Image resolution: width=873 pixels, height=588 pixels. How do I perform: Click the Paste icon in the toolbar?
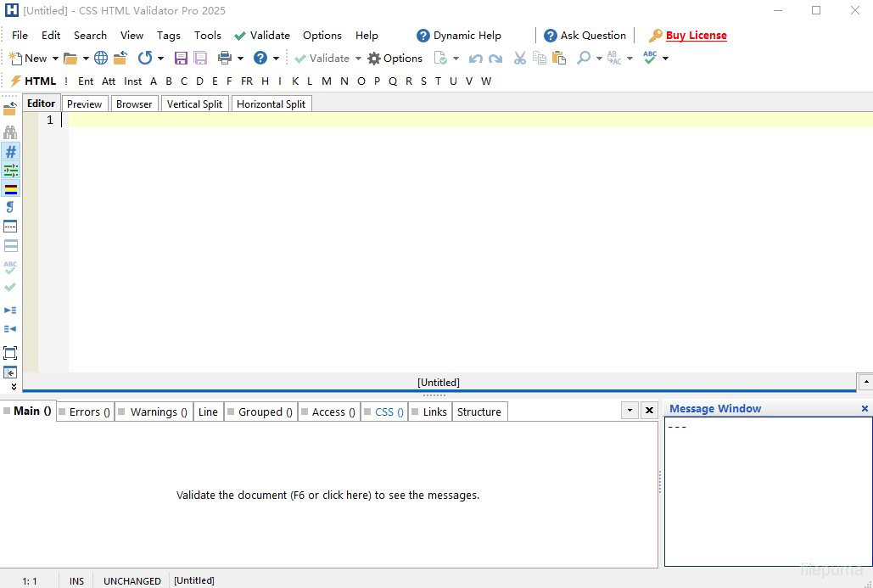point(558,58)
